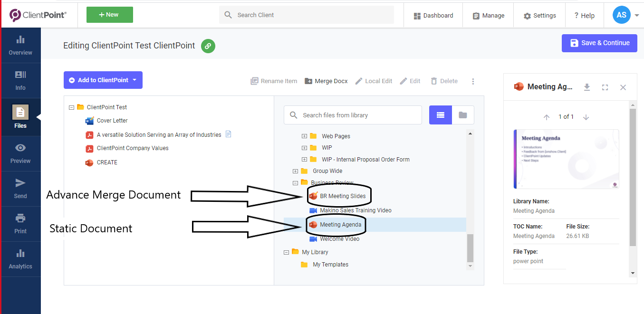Go to the previous preview page
644x314 pixels.
tap(547, 117)
